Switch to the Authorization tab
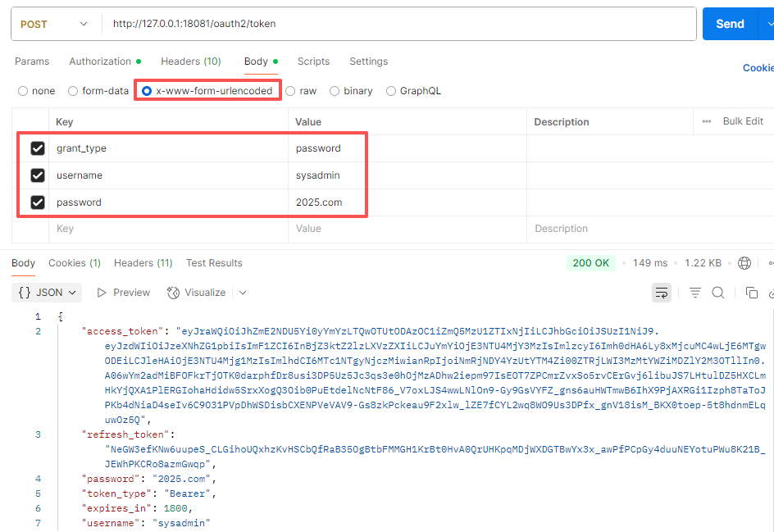 coord(105,61)
